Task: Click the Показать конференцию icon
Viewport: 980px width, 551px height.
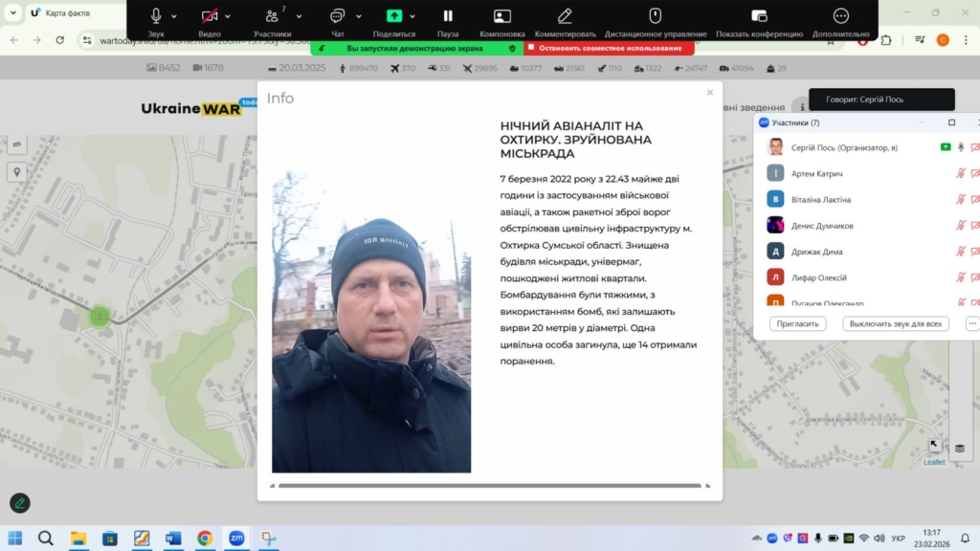Action: point(759,16)
